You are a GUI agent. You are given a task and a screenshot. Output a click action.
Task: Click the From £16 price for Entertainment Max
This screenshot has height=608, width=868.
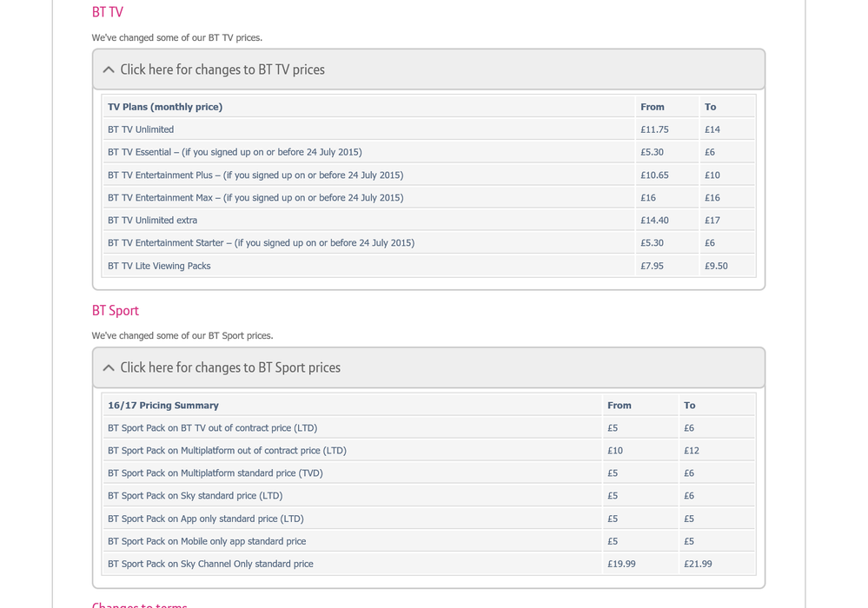(x=648, y=197)
